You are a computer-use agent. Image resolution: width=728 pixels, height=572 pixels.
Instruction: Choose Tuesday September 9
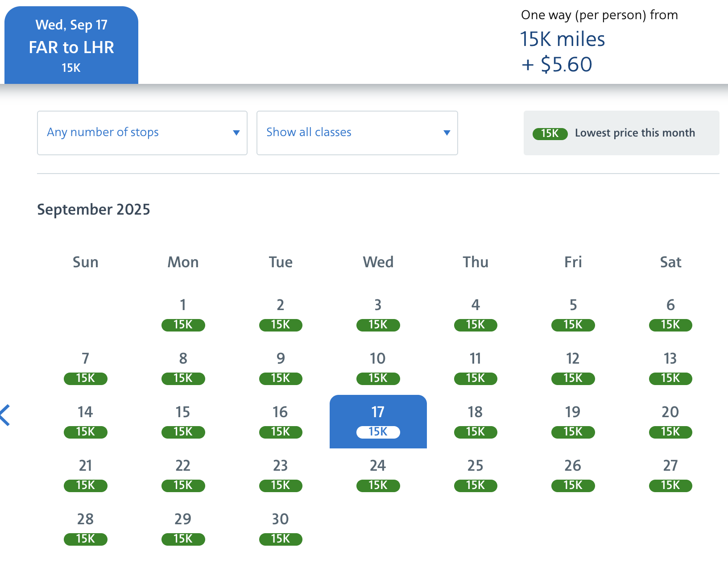(x=281, y=368)
